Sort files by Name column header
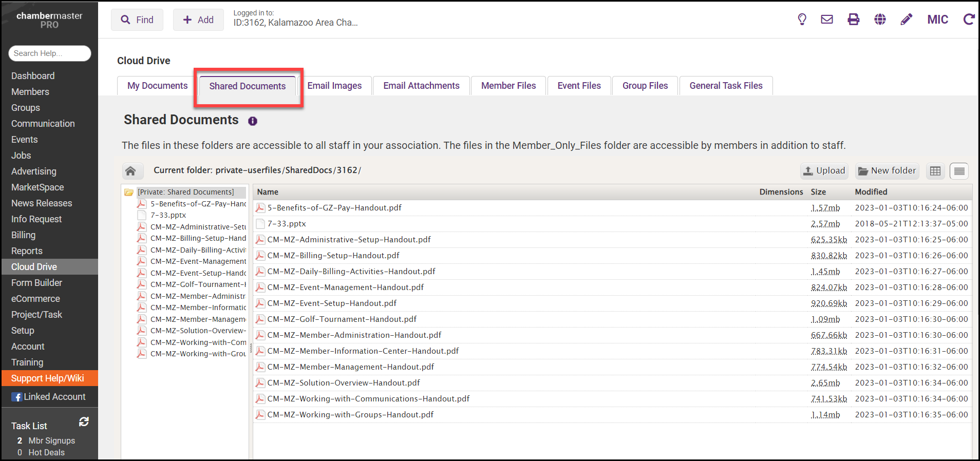The image size is (980, 461). [x=268, y=192]
